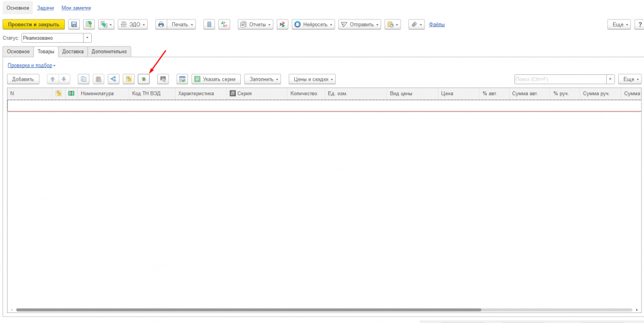
Task: Open the Заполнить dropdown
Action: (x=262, y=79)
